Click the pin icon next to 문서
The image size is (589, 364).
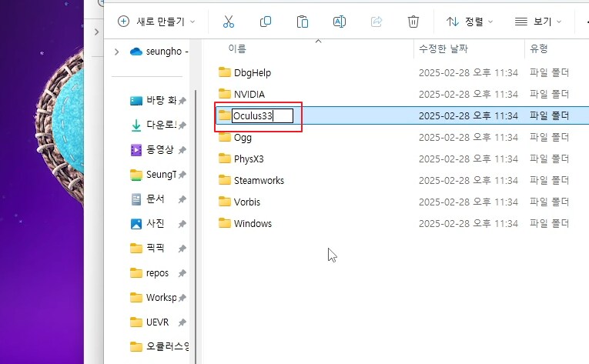(182, 199)
